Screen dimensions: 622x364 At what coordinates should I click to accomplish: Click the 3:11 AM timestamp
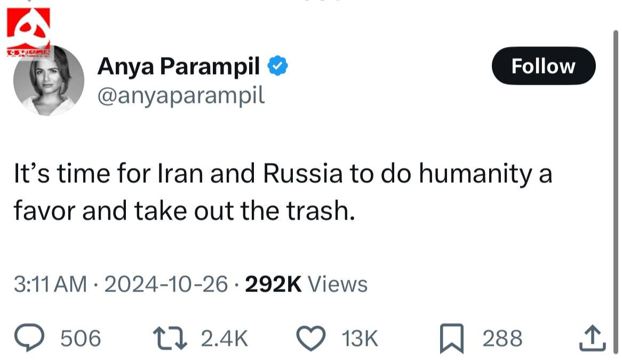tap(49, 285)
